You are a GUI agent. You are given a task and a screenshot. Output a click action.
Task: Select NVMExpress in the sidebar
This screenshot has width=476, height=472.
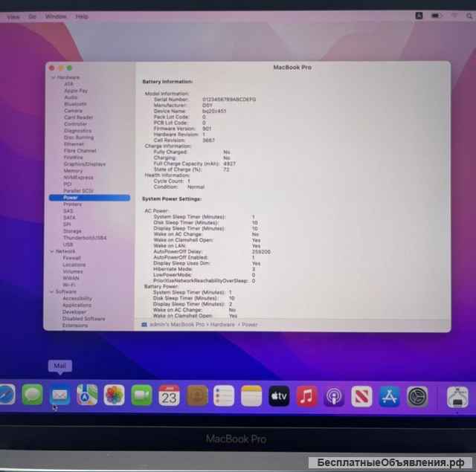tap(78, 178)
